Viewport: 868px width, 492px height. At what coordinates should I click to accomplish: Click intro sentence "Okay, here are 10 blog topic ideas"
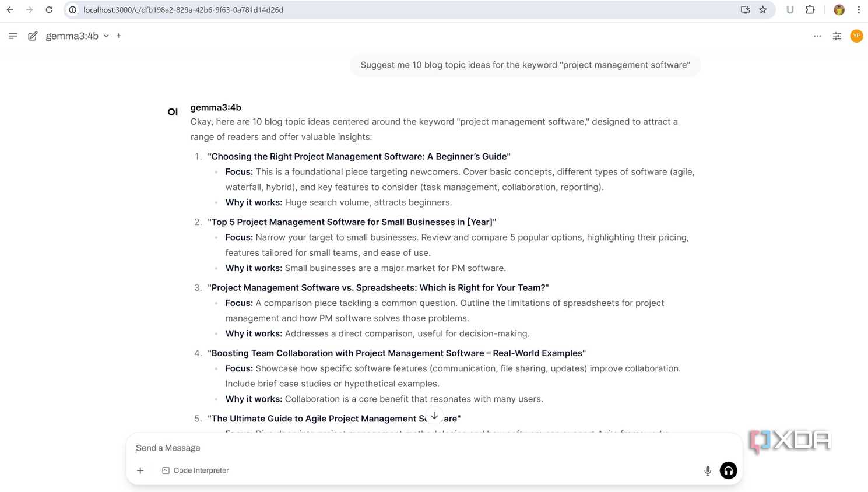tap(260, 122)
